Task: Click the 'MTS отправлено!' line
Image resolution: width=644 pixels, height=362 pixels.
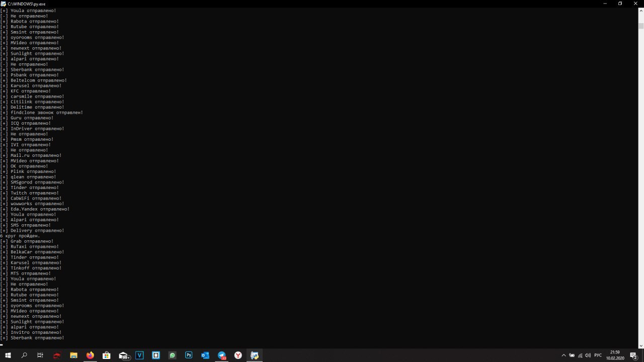Action: [x=26, y=274]
